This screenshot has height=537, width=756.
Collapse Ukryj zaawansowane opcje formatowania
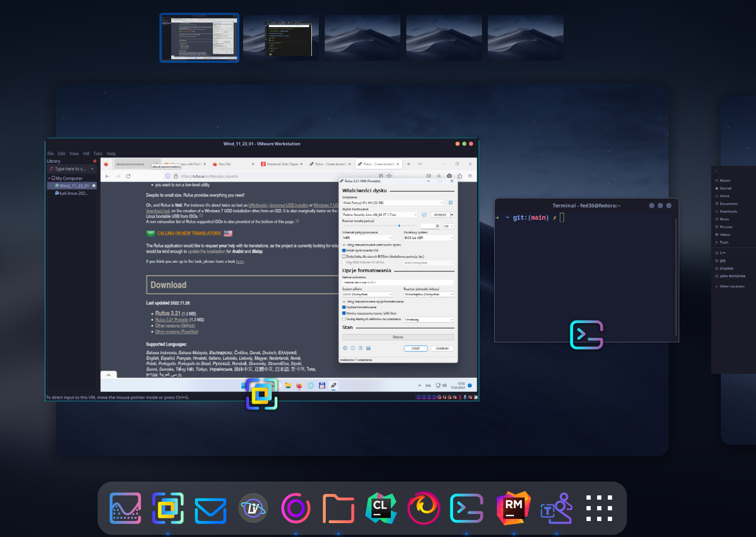373,301
